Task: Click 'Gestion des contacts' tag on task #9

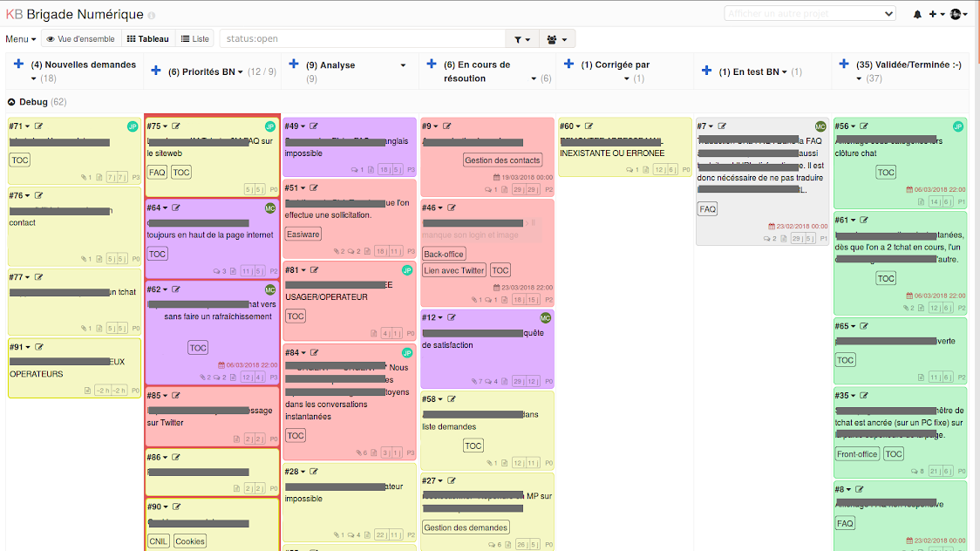Action: [x=502, y=160]
